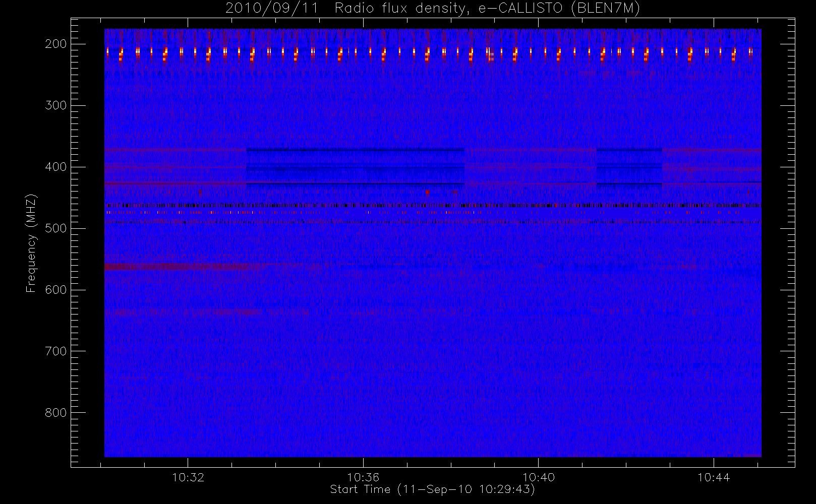Click the black dotted interference line near 460 MHz

point(433,205)
